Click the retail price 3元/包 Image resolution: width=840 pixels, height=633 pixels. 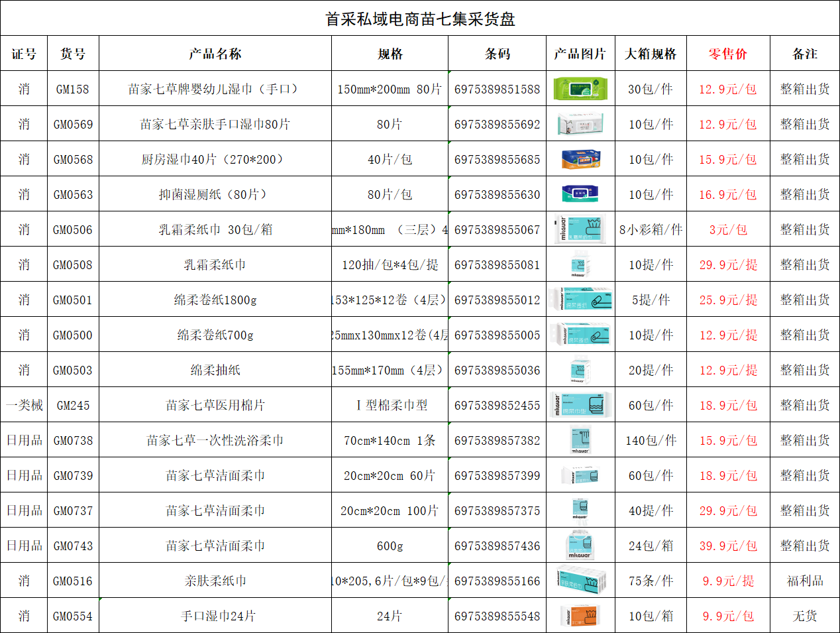(729, 229)
